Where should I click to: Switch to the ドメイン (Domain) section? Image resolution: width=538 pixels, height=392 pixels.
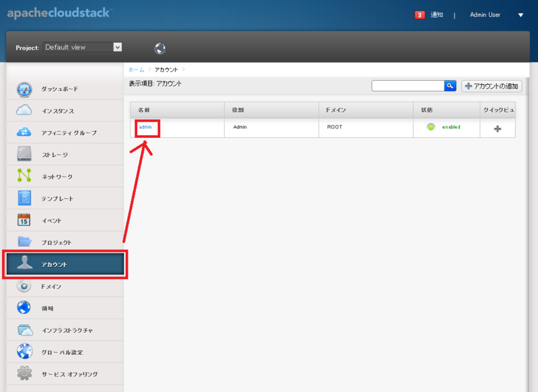point(25,285)
